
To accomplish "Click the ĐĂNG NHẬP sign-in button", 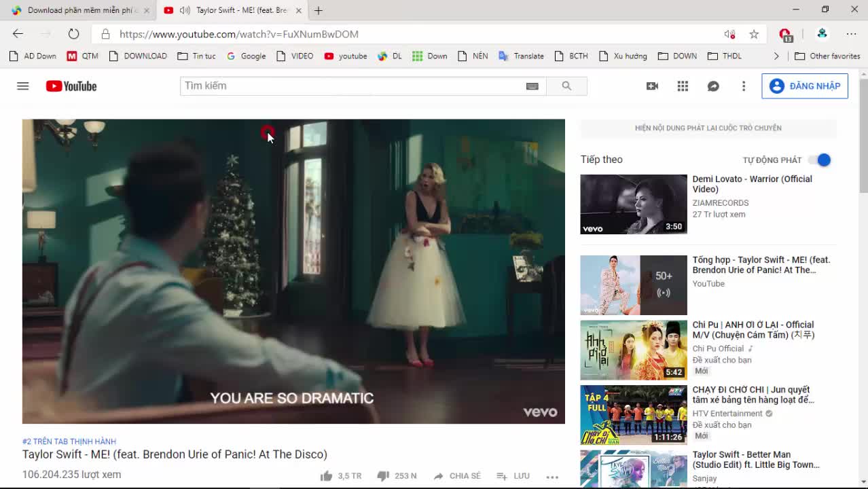I will click(x=805, y=86).
